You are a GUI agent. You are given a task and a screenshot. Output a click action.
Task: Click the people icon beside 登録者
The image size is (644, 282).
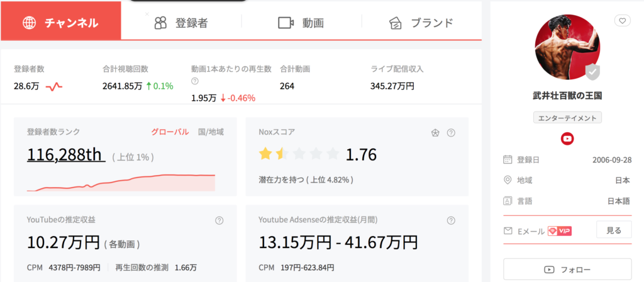[x=160, y=23]
